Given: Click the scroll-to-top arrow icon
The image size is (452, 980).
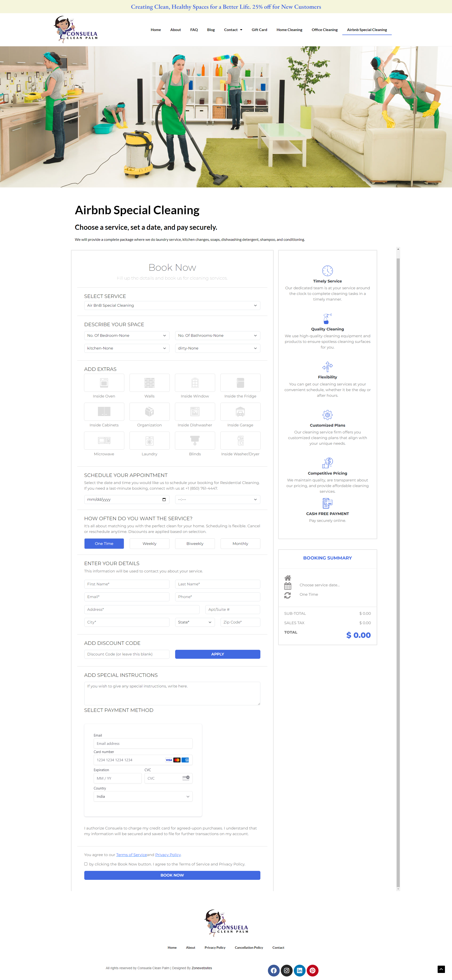Looking at the screenshot, I should pos(441,969).
